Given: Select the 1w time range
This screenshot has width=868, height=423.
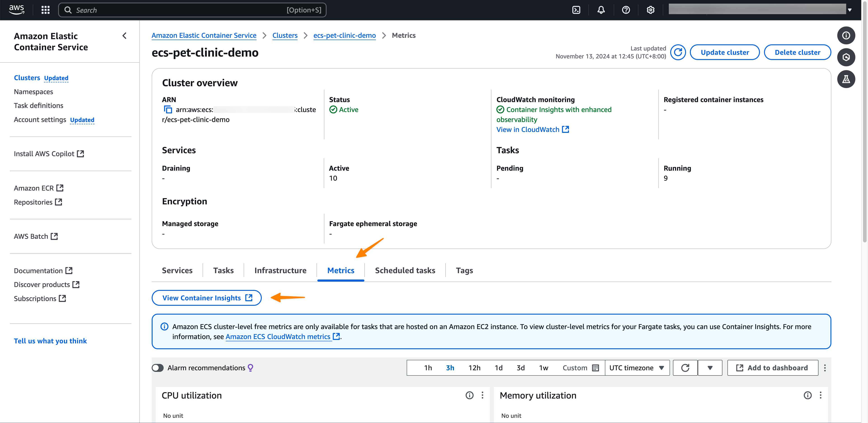Looking at the screenshot, I should click(543, 368).
